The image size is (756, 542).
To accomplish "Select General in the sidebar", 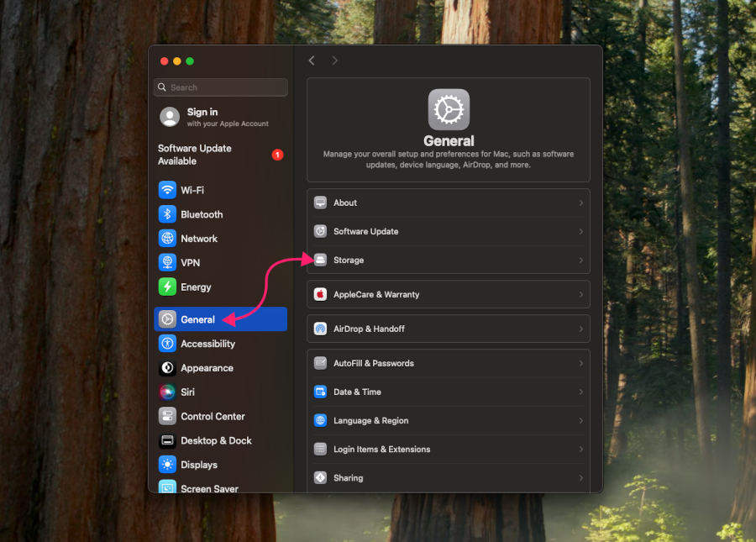I will pos(220,319).
